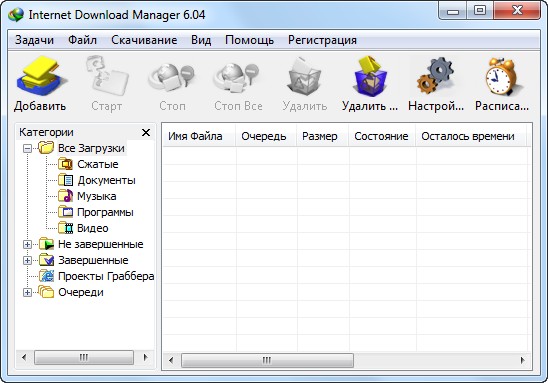The height and width of the screenshot is (383, 548).
Task: Open Настрой... gears settings icon
Action: click(x=436, y=76)
